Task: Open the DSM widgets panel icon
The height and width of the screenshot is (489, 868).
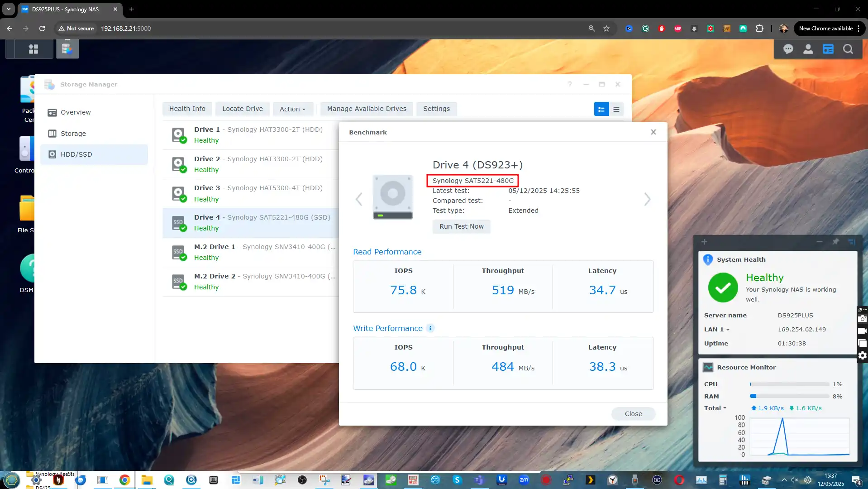Action: [x=828, y=49]
